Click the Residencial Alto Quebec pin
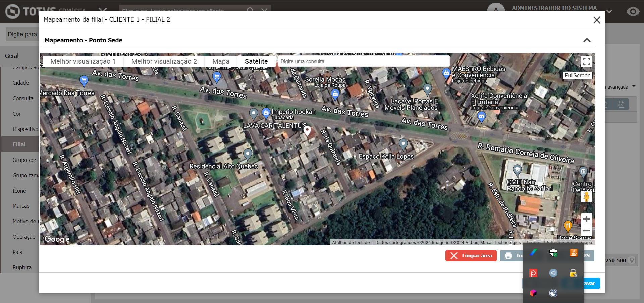Image resolution: width=644 pixels, height=303 pixels. (248, 154)
